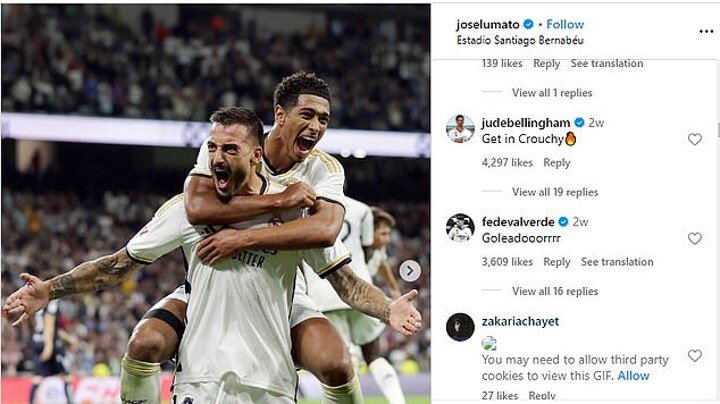Open zakariachayet's profile avatar
Image resolution: width=720 pixels, height=404 pixels.
coord(460,327)
